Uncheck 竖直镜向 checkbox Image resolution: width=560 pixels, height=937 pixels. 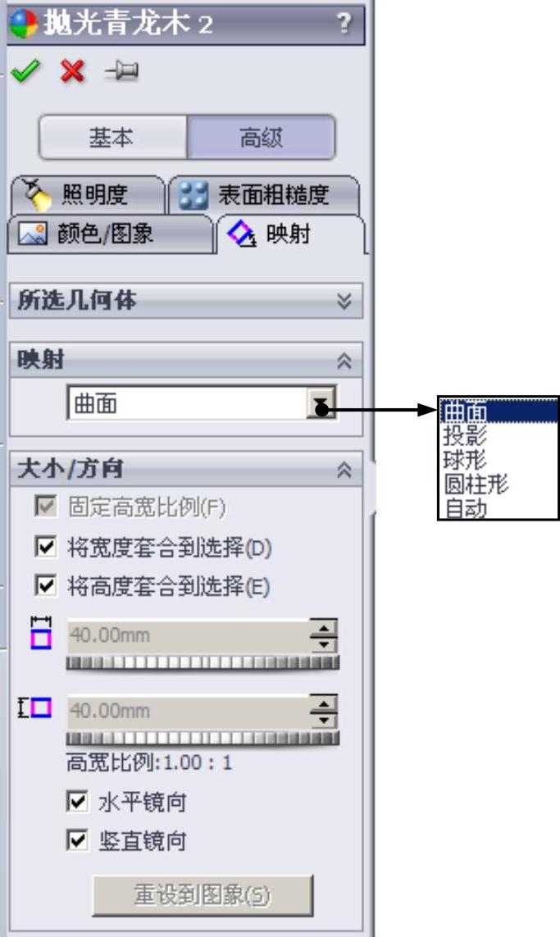click(x=77, y=840)
